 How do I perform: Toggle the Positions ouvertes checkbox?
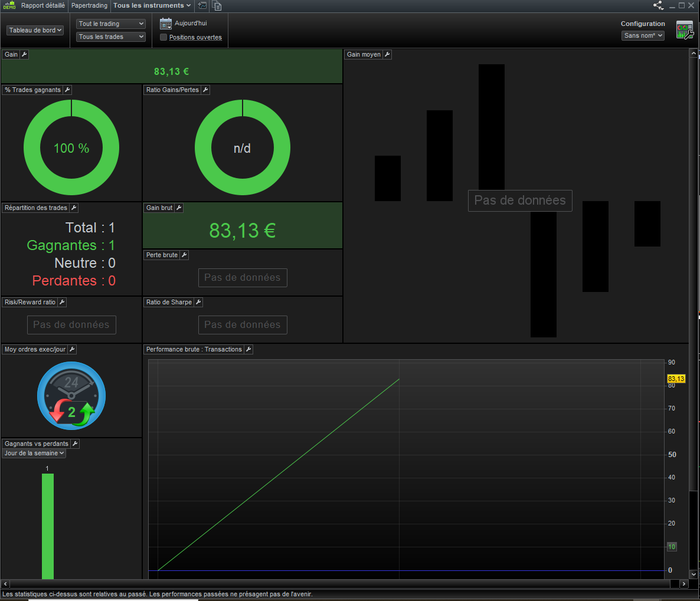click(163, 38)
